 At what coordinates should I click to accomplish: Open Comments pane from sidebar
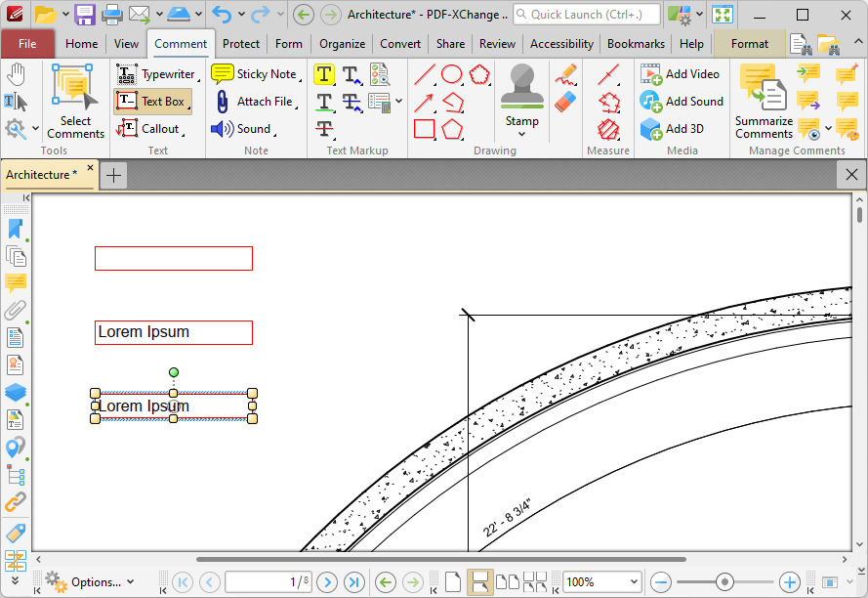16,283
